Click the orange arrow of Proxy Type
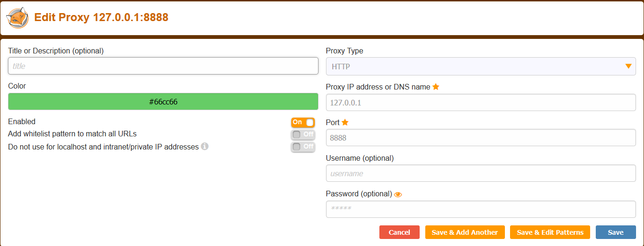644x246 pixels. pos(629,67)
